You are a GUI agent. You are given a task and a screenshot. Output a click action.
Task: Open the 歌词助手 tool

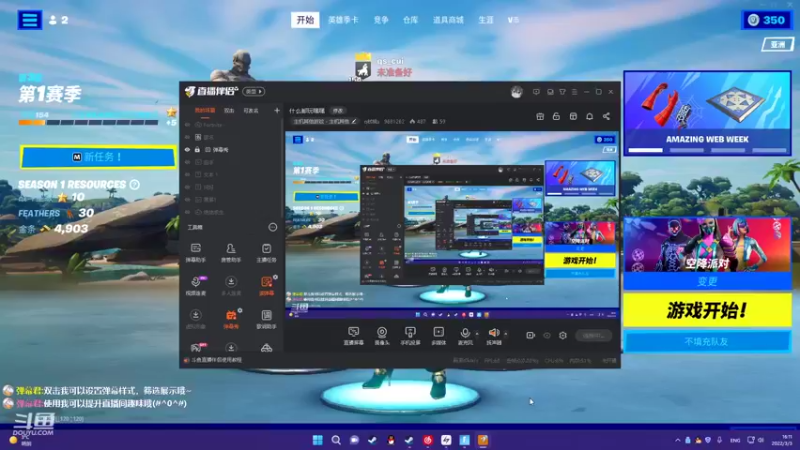266,318
